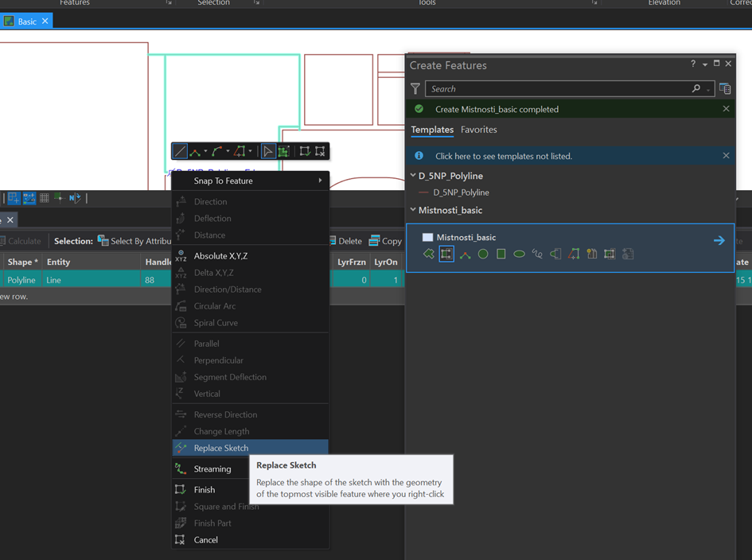The height and width of the screenshot is (560, 752).
Task: Click the Mistnosti_basic color swatch
Action: pos(428,237)
